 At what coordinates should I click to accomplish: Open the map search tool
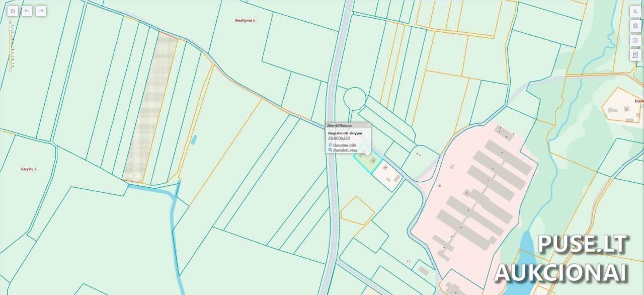pos(635,12)
